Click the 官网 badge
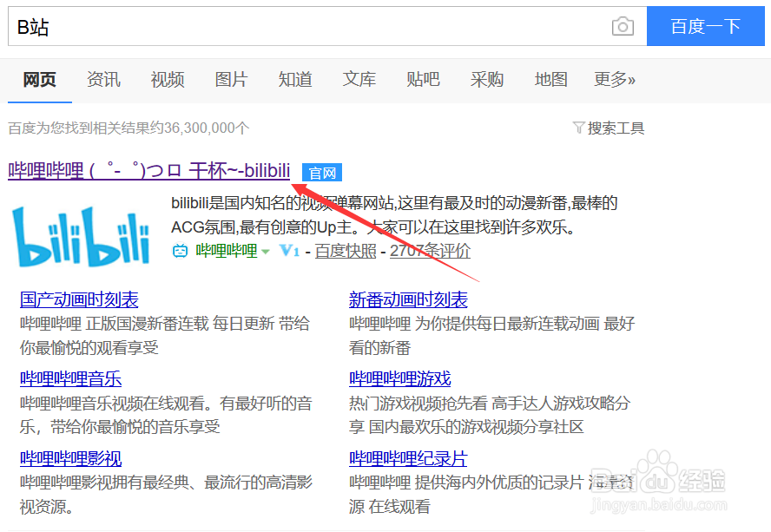The width and height of the screenshot is (771, 532). (322, 173)
